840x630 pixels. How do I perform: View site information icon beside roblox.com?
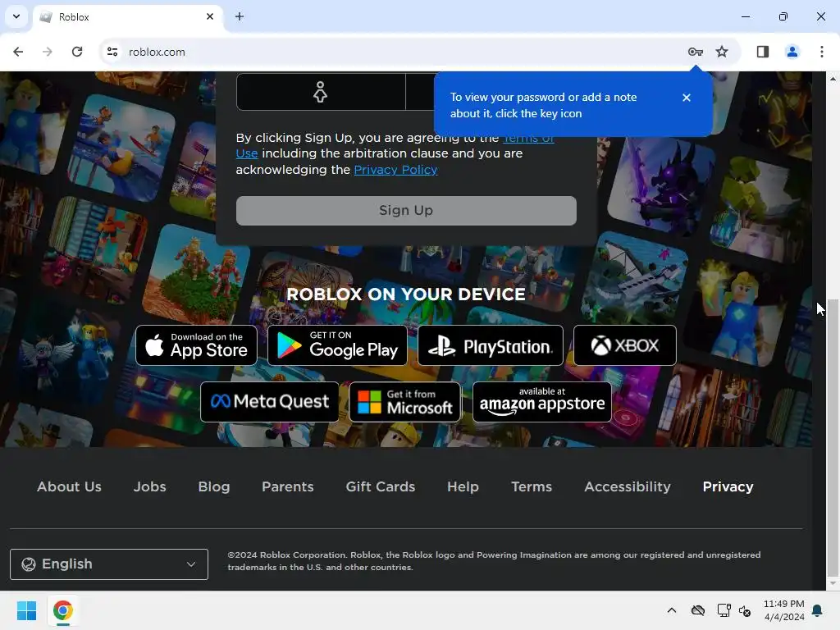[x=112, y=52]
